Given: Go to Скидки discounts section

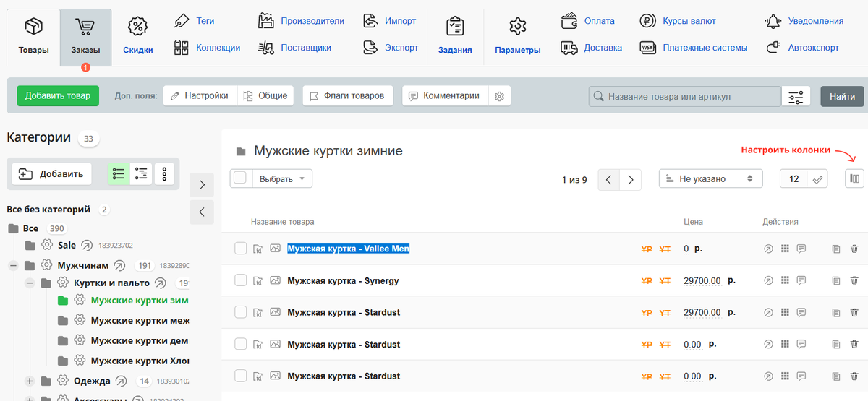Looking at the screenshot, I should 137,38.
